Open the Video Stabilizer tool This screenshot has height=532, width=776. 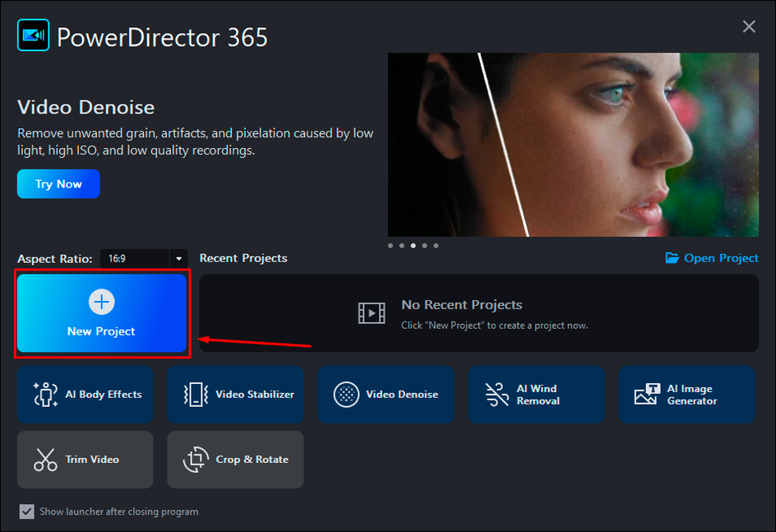[236, 395]
